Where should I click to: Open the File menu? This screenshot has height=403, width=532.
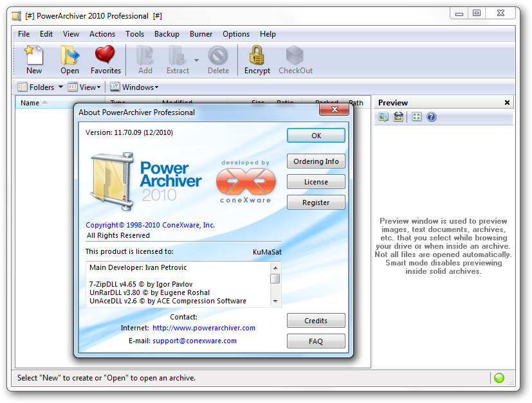coord(24,34)
